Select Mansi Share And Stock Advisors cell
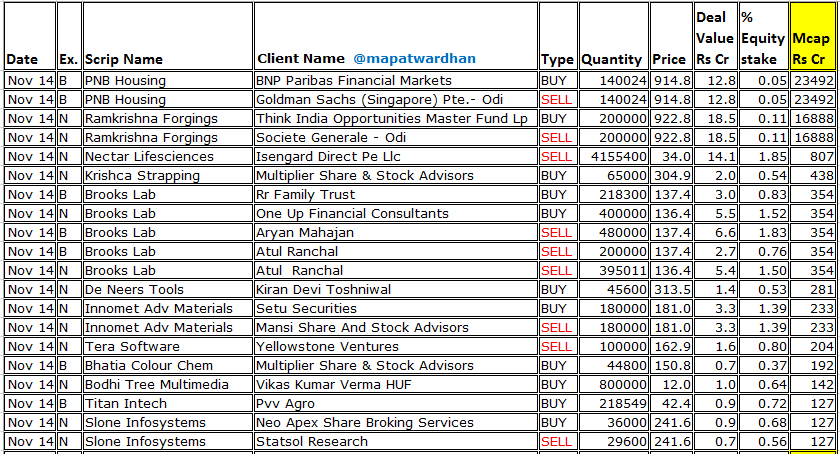This screenshot has height=454, width=840. pyautogui.click(x=396, y=328)
